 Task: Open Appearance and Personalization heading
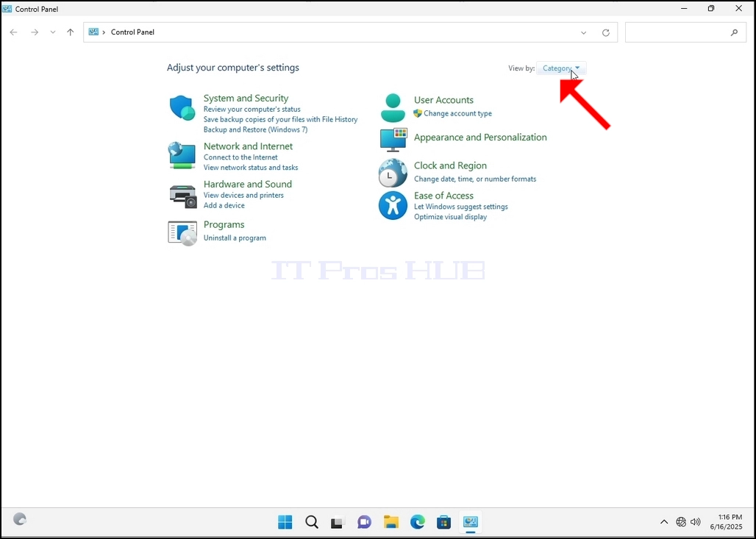click(480, 138)
